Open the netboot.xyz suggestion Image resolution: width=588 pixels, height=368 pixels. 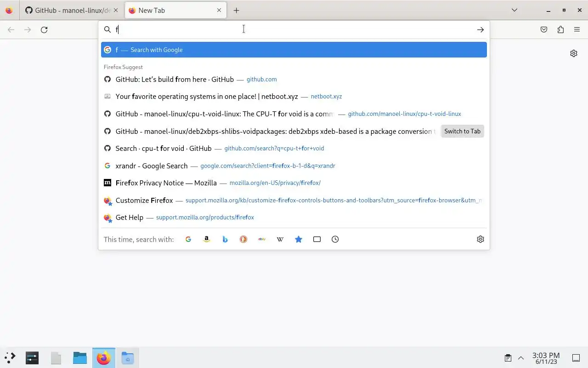click(294, 97)
